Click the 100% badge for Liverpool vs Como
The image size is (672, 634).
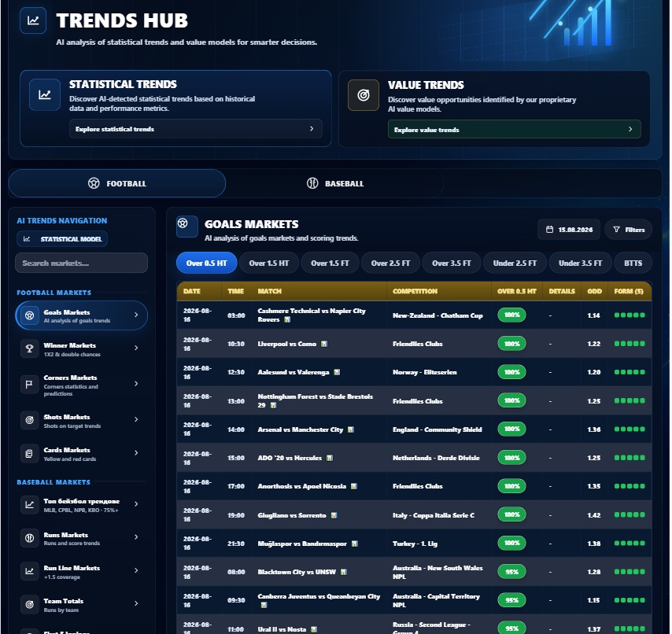511,344
